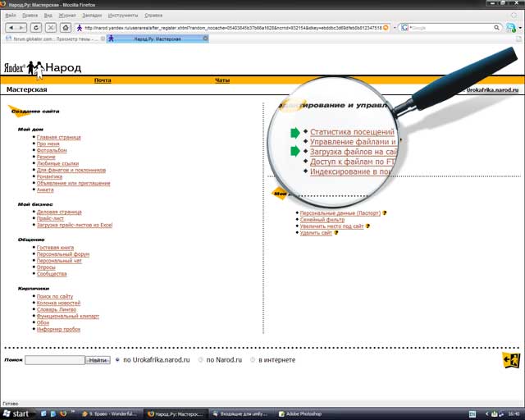
Task: Open the Urokafrika.narod.ru link
Action: pyautogui.click(x=492, y=89)
